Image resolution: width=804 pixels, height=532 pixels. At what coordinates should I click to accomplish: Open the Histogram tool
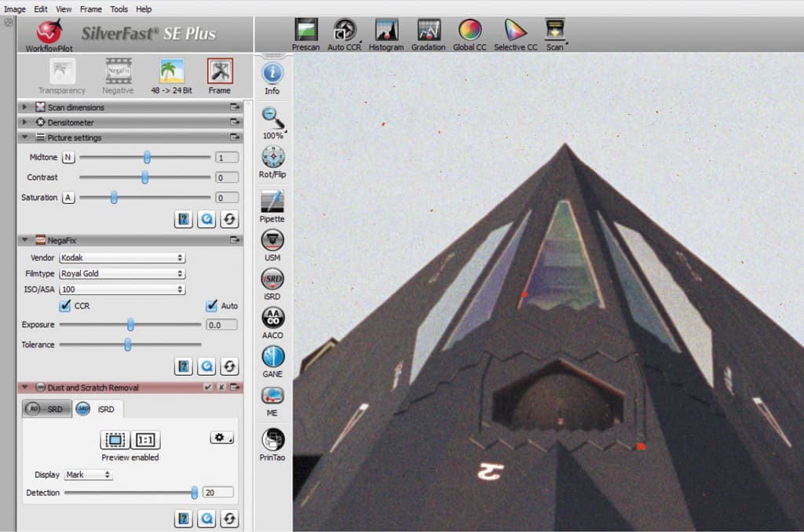(386, 35)
